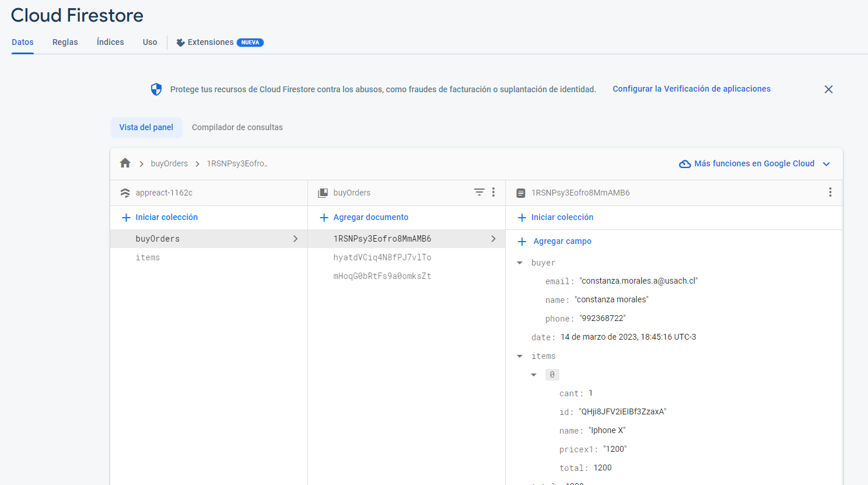Open the Datos tab
Viewport: 868px width, 485px height.
click(x=23, y=42)
